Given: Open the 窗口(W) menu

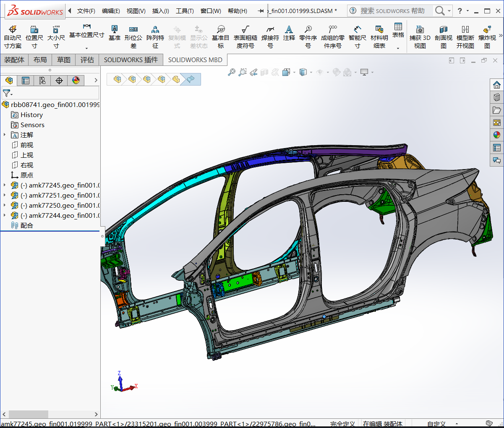Looking at the screenshot, I should [x=211, y=11].
